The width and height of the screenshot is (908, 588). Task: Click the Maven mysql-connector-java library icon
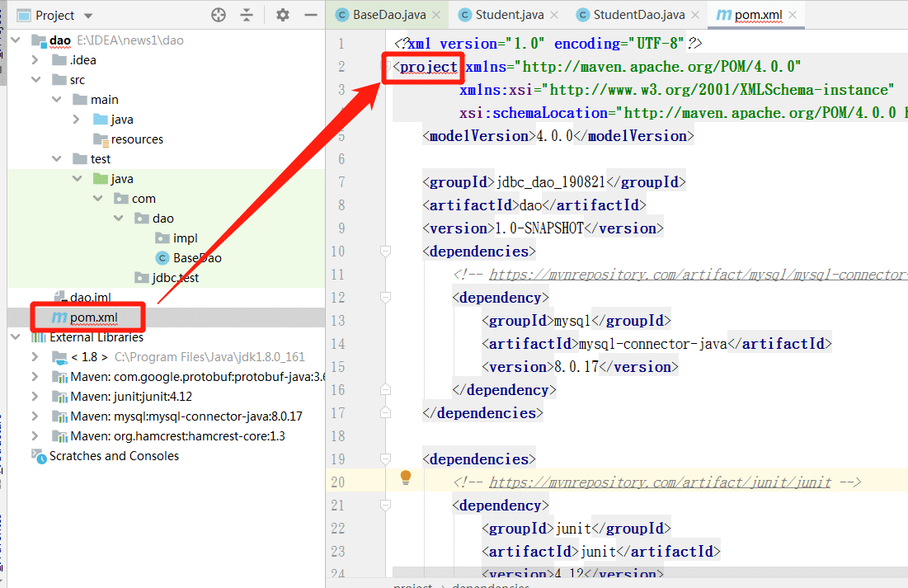click(59, 416)
